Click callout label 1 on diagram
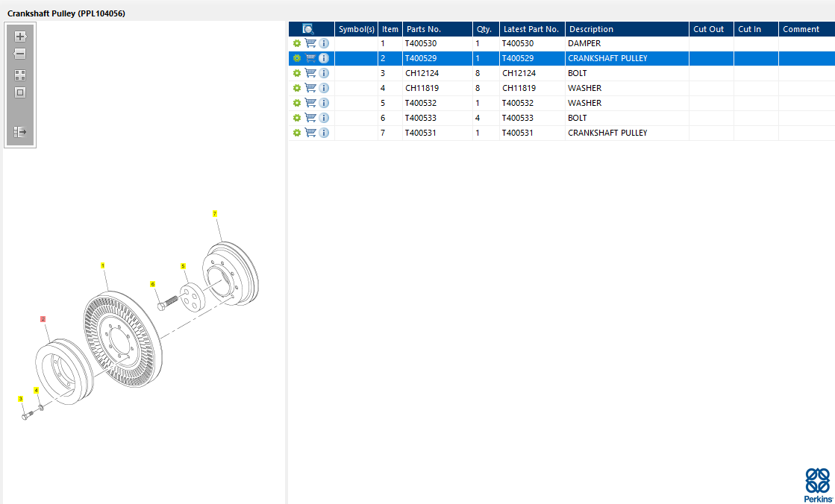Image resolution: width=835 pixels, height=504 pixels. point(103,265)
